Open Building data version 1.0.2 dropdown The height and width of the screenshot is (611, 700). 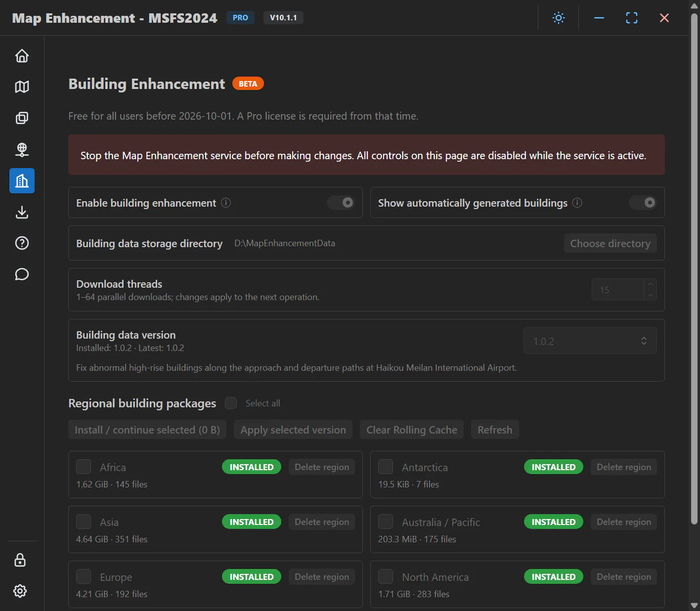point(590,341)
